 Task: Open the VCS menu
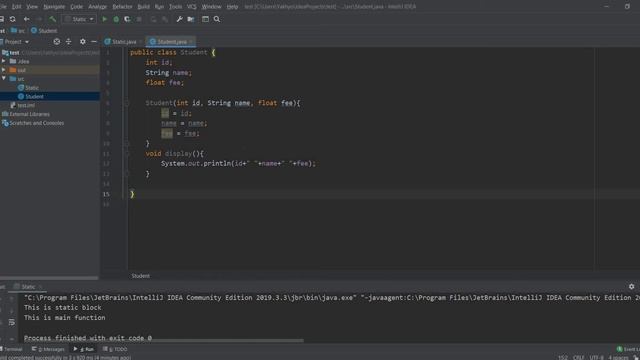point(191,7)
